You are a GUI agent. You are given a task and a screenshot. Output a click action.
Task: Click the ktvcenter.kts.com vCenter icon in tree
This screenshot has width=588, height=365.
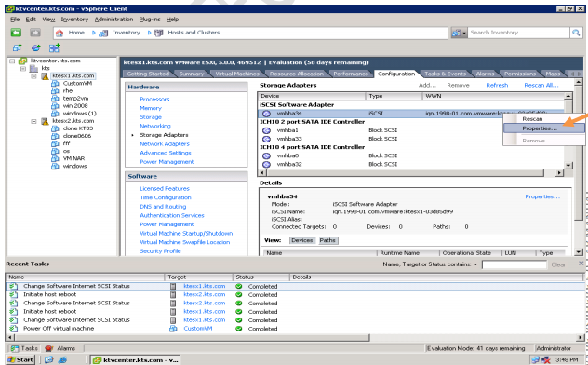(23, 61)
